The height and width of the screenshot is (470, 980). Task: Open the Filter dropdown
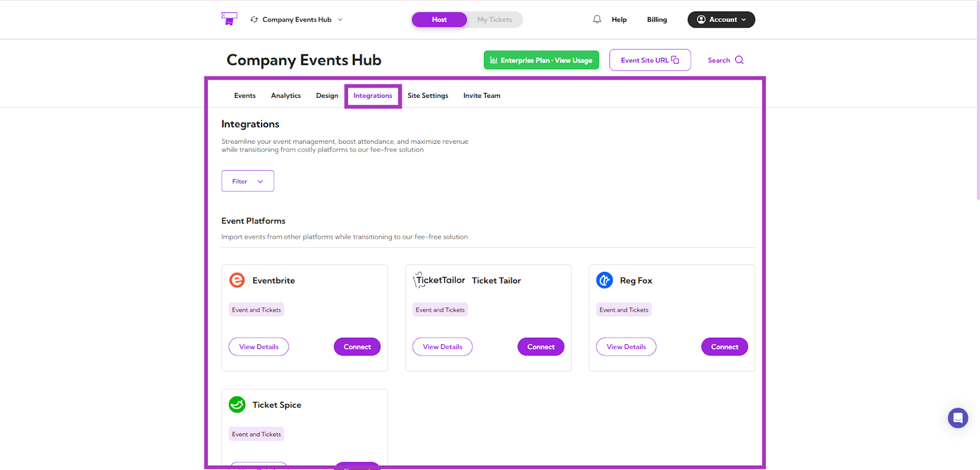tap(247, 181)
